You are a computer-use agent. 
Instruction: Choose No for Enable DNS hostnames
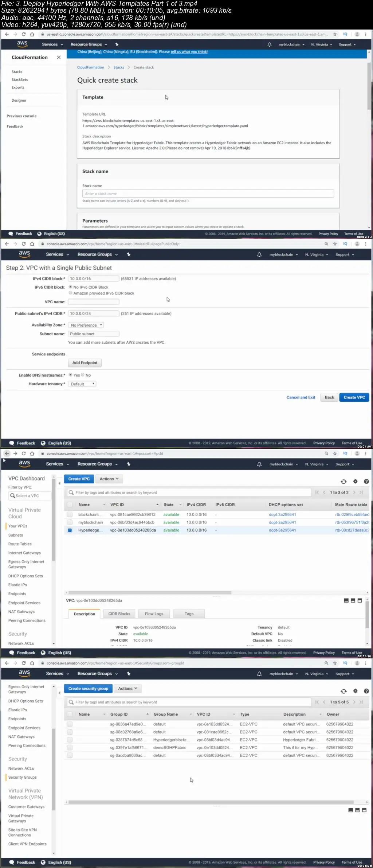[83, 375]
